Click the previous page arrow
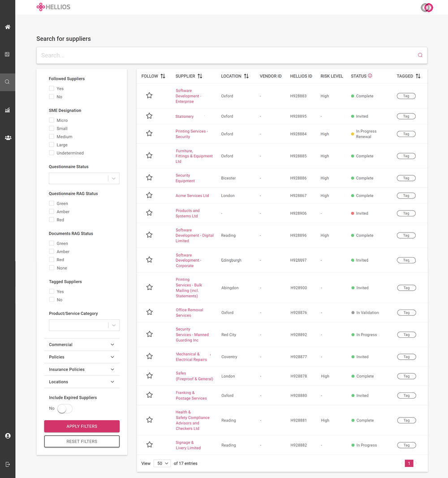448x478 pixels. click(x=402, y=463)
